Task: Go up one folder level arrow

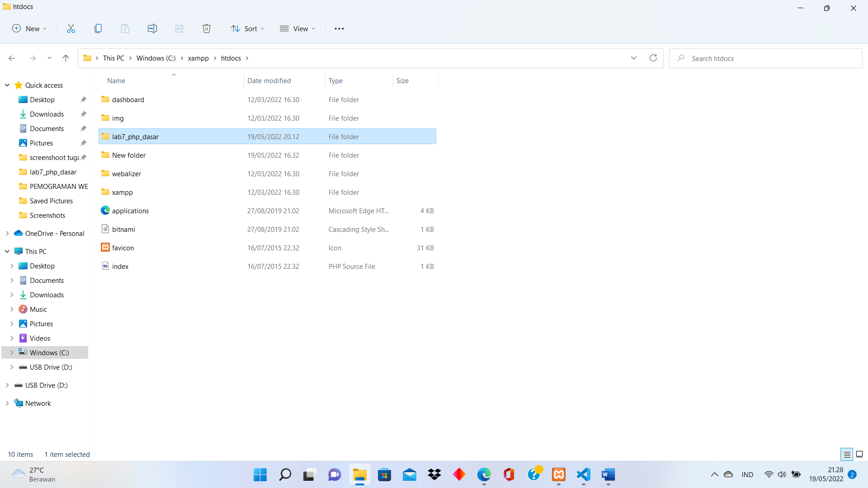Action: 66,58
